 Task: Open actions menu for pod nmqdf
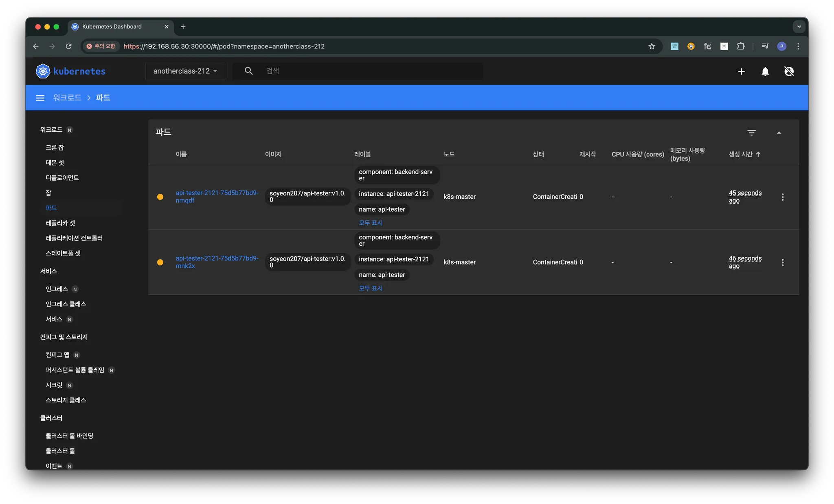pos(782,197)
